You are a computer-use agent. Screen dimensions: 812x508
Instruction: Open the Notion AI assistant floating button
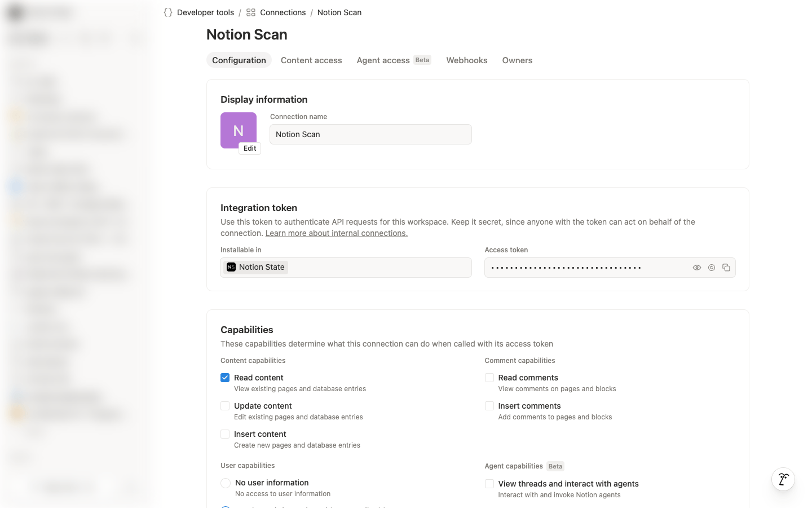pos(783,479)
